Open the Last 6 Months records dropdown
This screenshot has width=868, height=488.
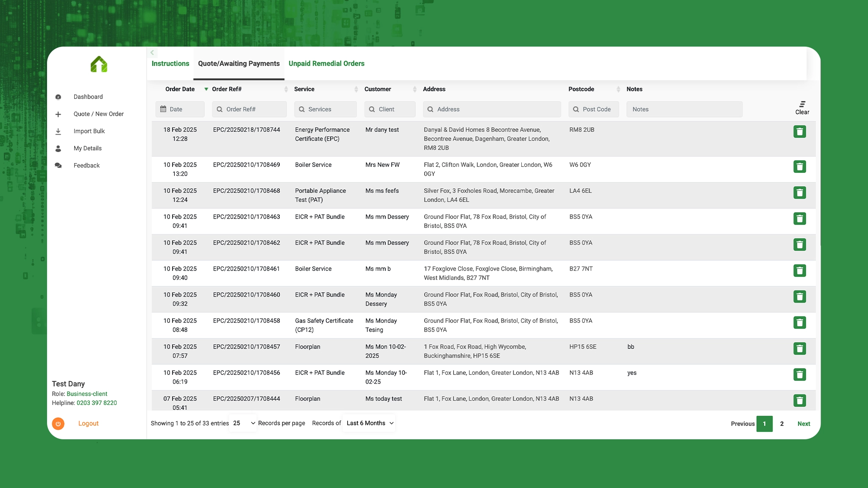[x=369, y=423]
